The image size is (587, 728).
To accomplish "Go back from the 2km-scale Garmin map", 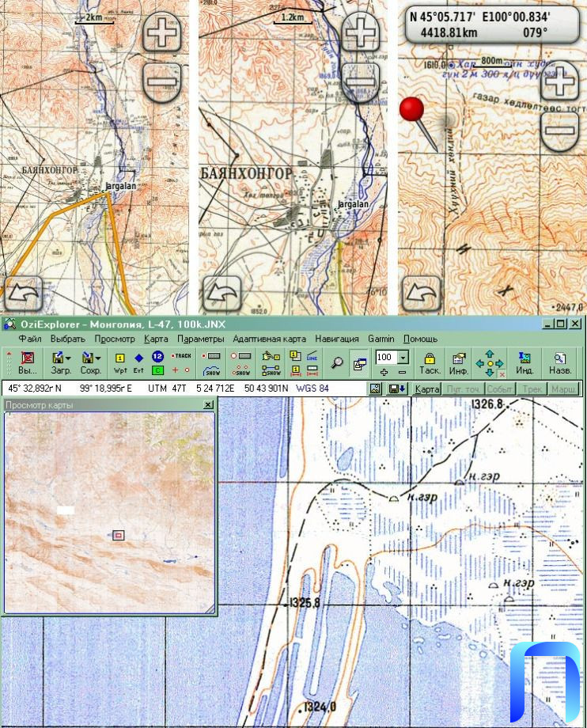I will click(x=23, y=294).
